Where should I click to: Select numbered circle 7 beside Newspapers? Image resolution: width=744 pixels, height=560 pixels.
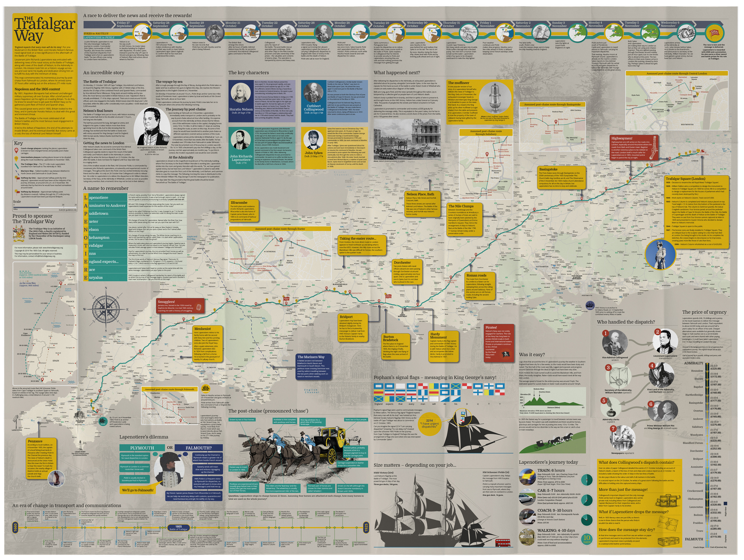(x=613, y=428)
